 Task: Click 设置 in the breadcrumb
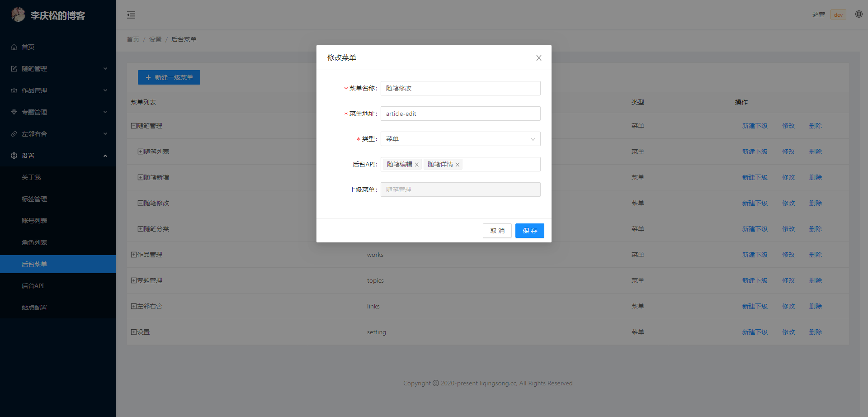click(155, 39)
